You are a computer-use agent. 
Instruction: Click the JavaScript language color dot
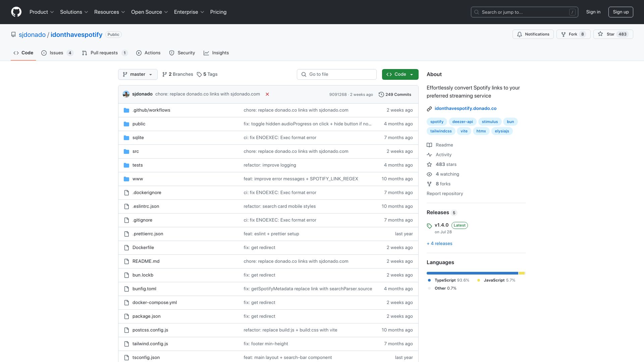(x=479, y=280)
